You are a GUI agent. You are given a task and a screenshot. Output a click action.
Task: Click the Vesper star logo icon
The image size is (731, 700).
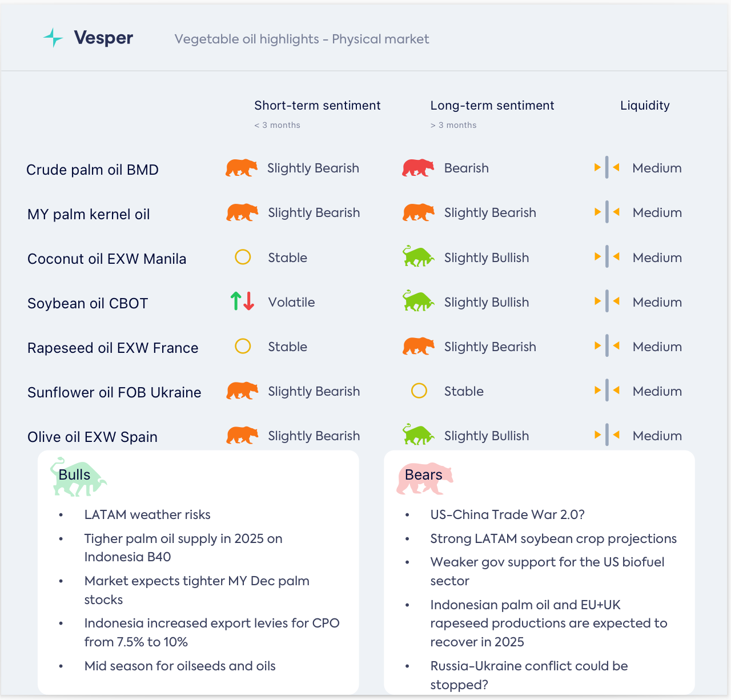tap(53, 38)
